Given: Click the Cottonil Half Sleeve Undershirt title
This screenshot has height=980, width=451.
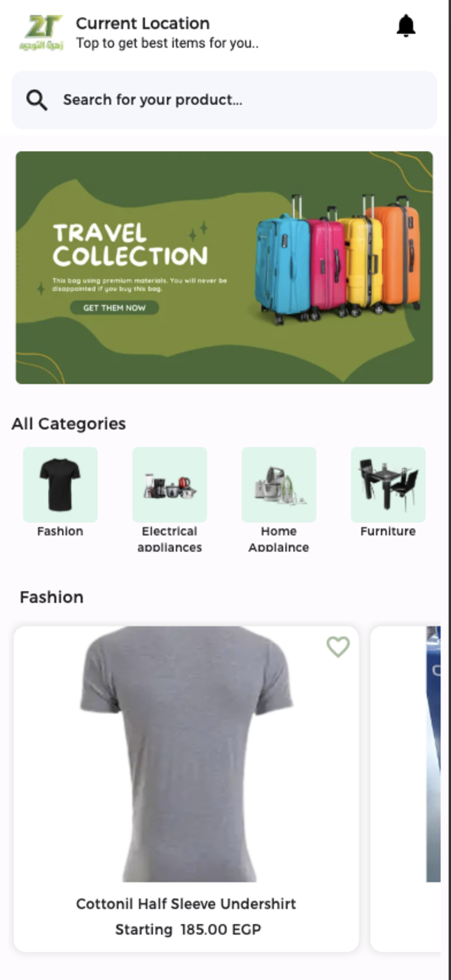Looking at the screenshot, I should [186, 904].
